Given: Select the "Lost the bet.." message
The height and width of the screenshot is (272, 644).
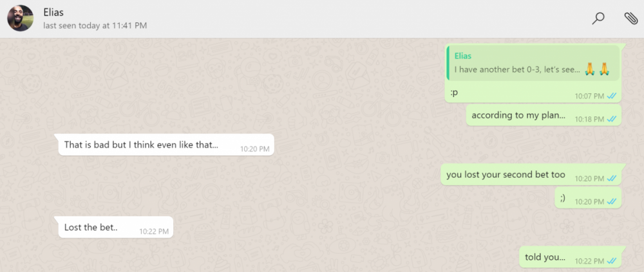Looking at the screenshot, I should click(115, 227).
